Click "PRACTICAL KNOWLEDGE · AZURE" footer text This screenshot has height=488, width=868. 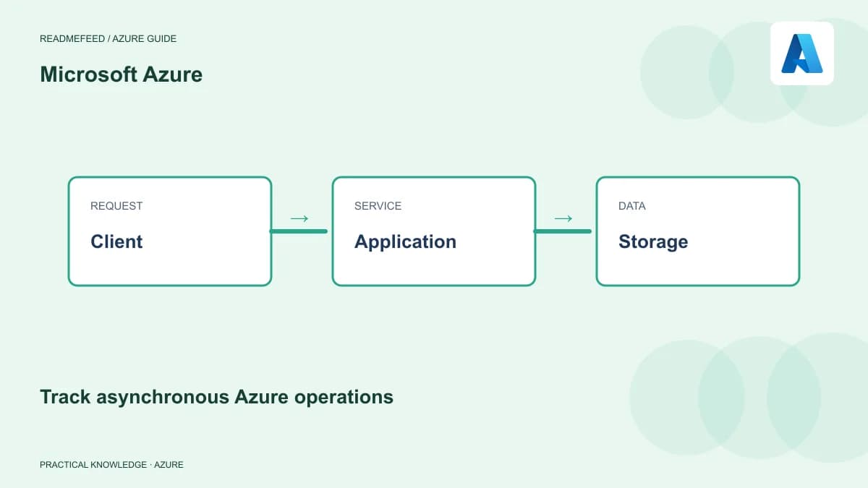(x=111, y=465)
